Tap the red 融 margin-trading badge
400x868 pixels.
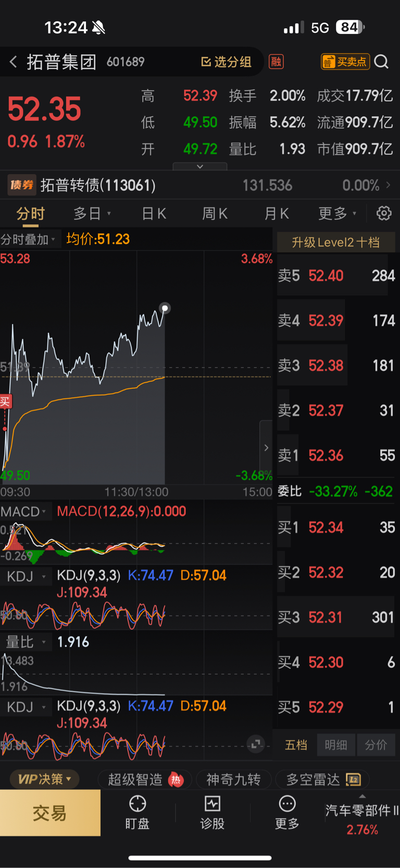[276, 62]
